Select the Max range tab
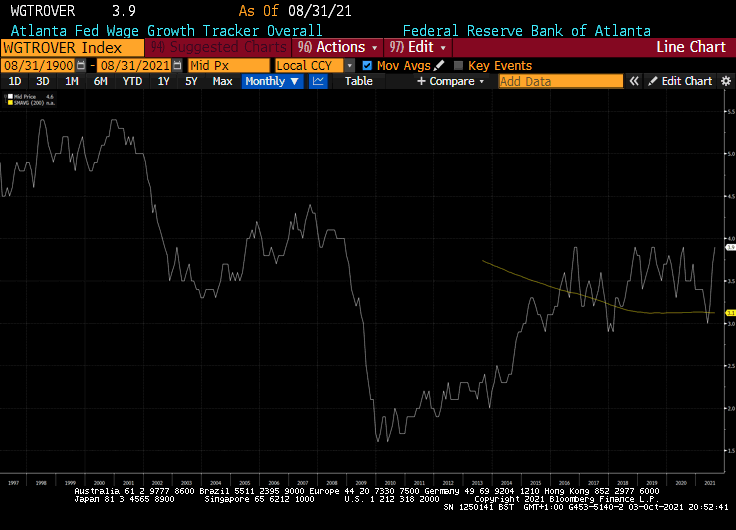The image size is (736, 530). [222, 81]
